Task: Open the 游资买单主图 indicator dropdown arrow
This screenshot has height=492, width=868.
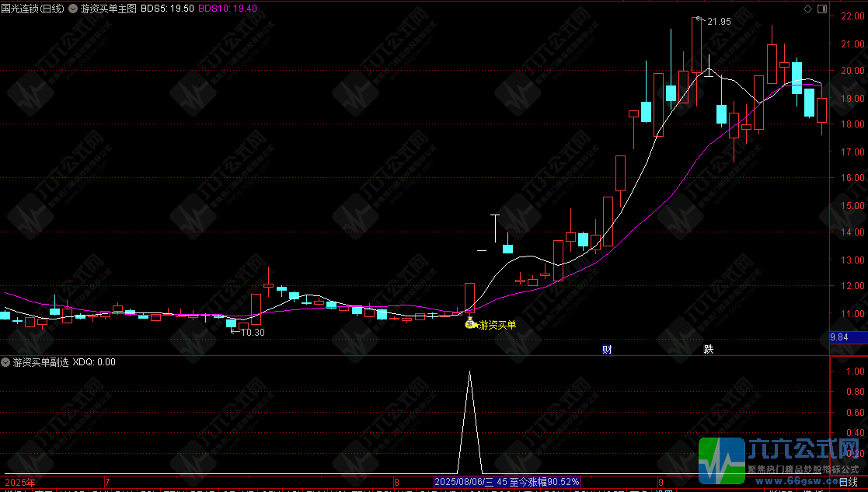Action: tap(72, 9)
